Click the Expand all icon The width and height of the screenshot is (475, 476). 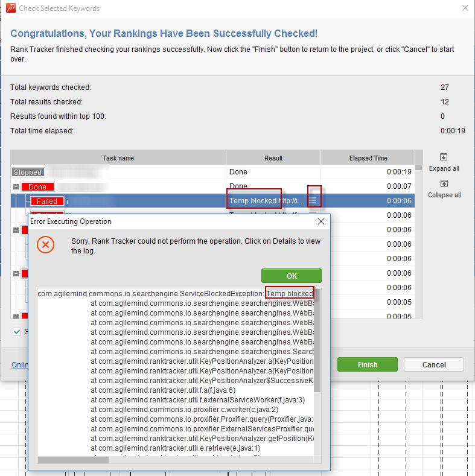point(444,157)
